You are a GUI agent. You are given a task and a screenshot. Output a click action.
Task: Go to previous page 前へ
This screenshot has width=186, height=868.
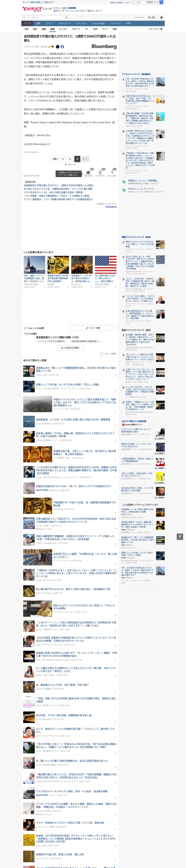point(55,159)
